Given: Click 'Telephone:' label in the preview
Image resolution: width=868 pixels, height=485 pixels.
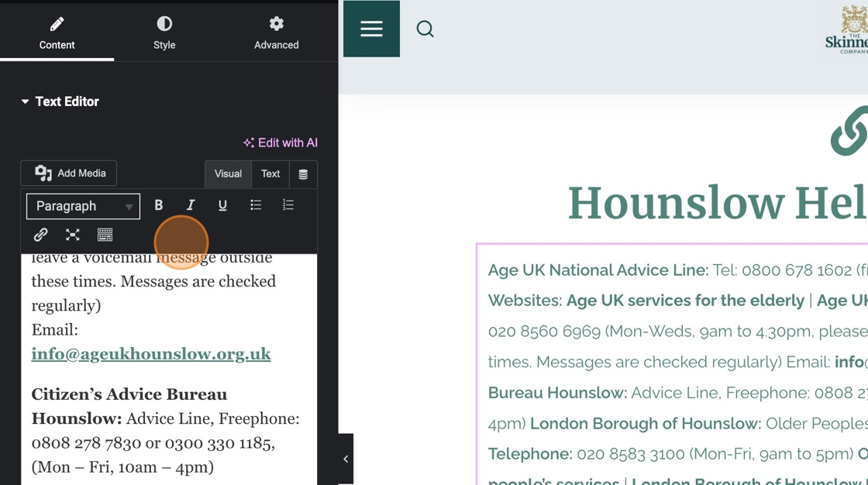Looking at the screenshot, I should point(530,454).
